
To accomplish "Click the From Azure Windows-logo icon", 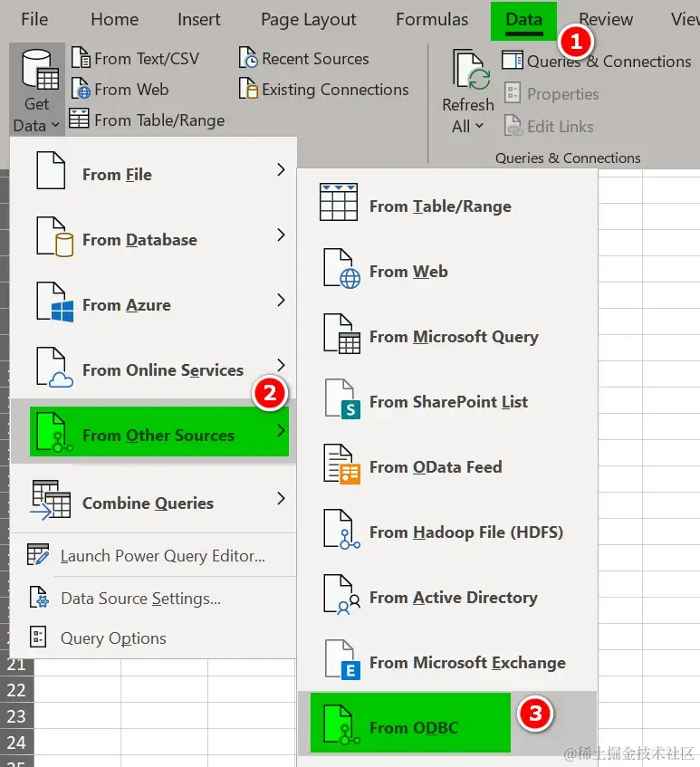I will tap(54, 302).
